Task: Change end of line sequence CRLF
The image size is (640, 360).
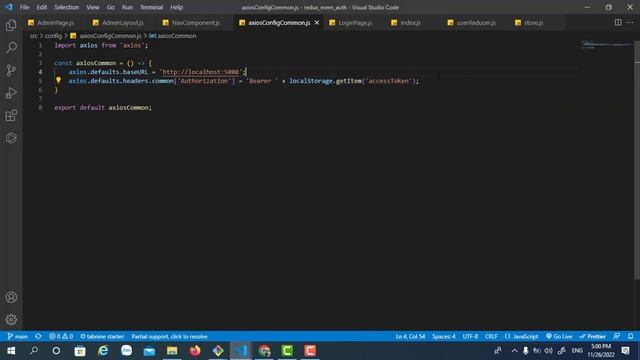Action: pyautogui.click(x=491, y=336)
